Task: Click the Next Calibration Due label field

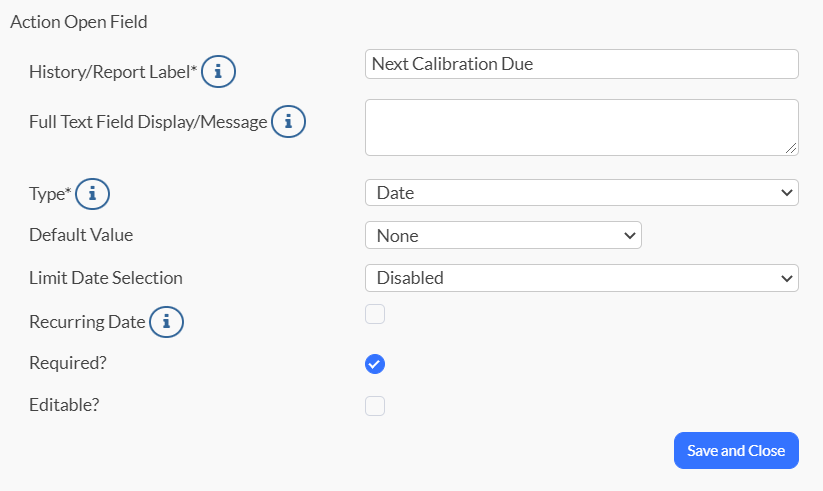Action: (582, 64)
